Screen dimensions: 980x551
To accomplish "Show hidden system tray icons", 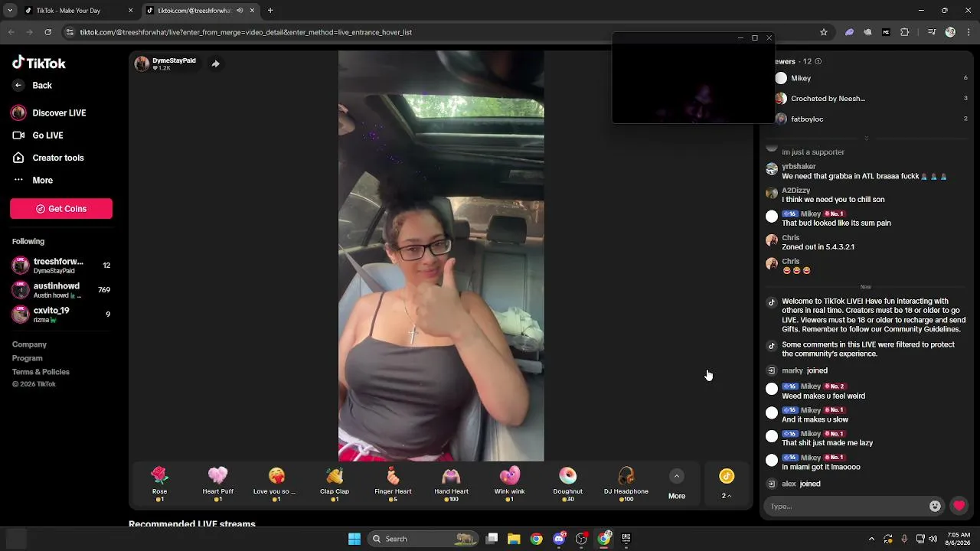I will tap(871, 539).
